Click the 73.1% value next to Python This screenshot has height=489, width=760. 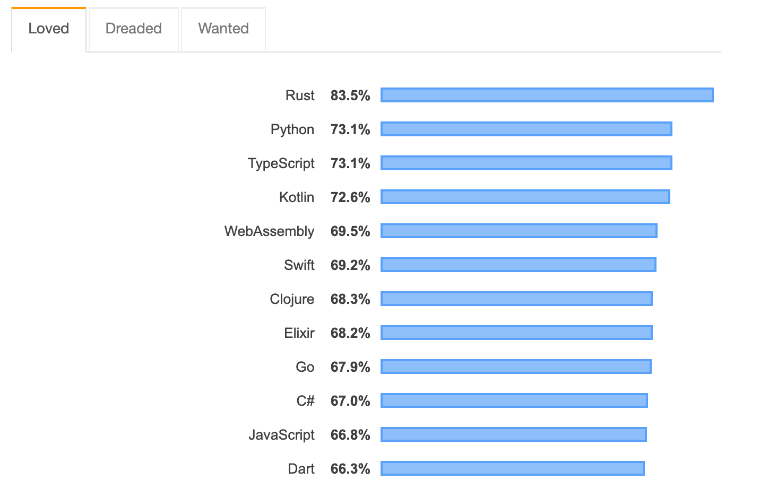point(350,129)
